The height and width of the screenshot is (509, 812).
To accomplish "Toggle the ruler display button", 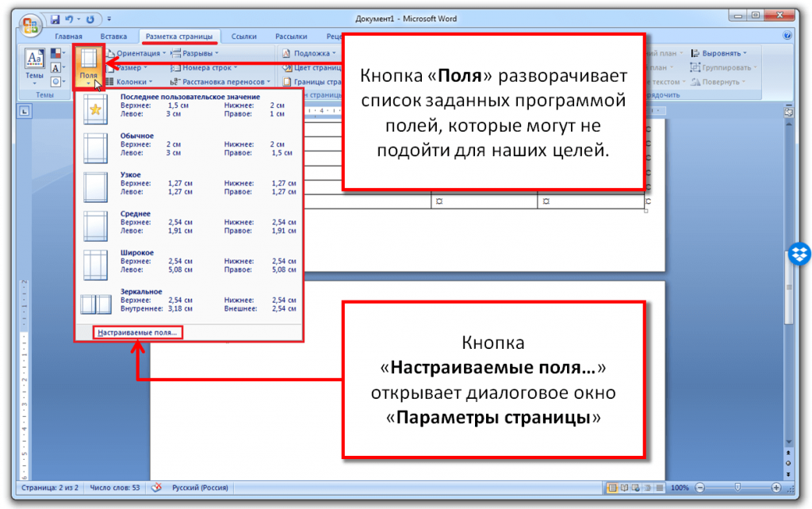I will click(x=788, y=113).
